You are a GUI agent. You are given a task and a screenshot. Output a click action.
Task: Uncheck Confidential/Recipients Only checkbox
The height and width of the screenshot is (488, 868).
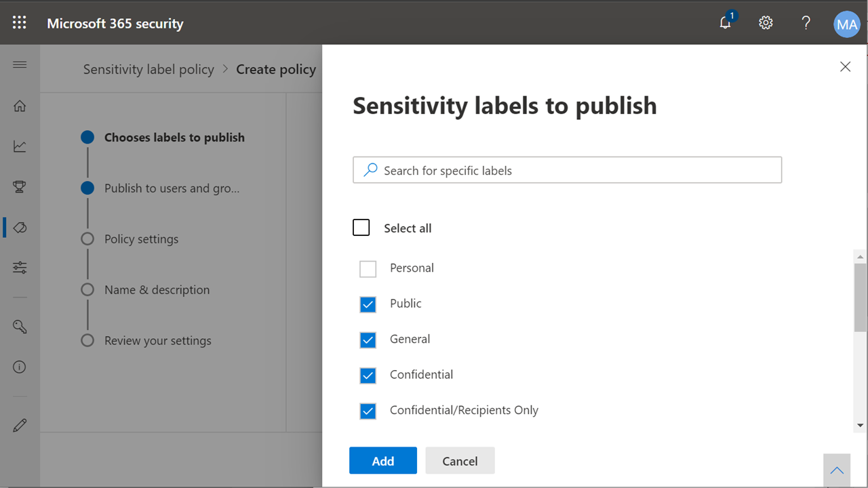pos(368,411)
